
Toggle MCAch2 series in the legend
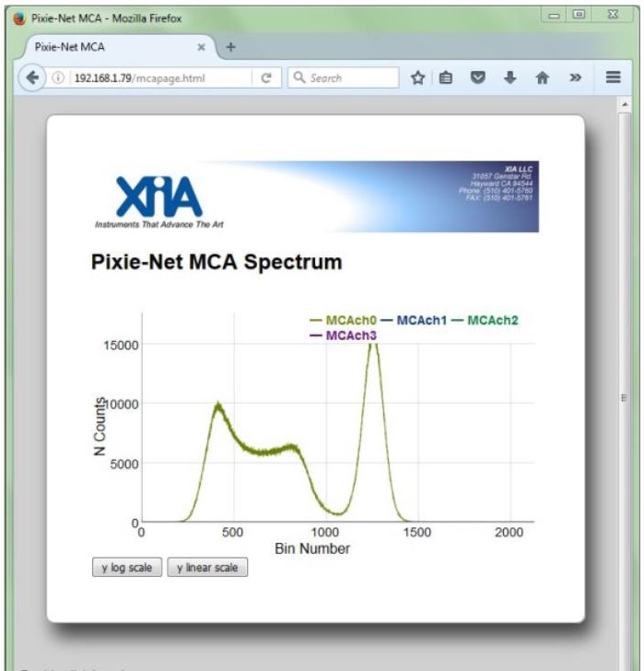pos(485,320)
